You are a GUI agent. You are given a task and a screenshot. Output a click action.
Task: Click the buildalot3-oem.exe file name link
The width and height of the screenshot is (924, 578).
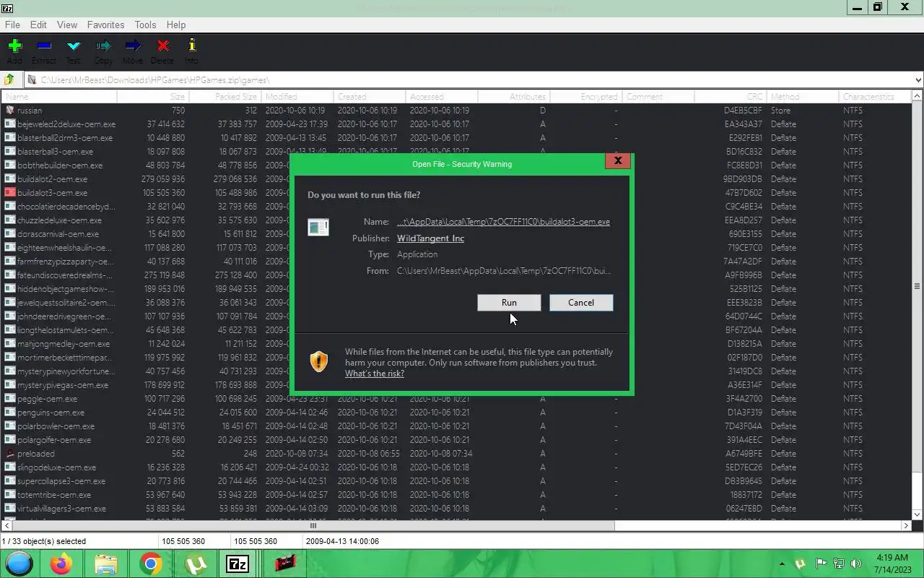click(x=503, y=222)
